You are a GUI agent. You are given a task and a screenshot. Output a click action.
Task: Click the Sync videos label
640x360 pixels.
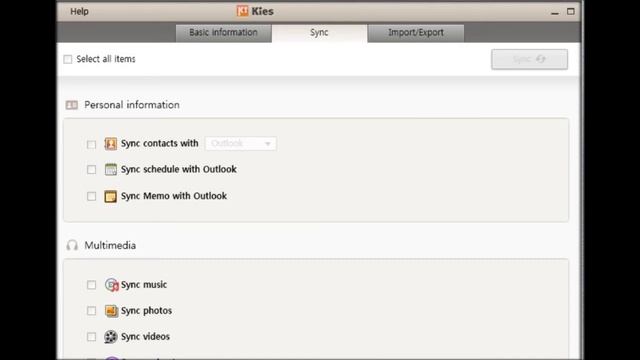tap(145, 337)
